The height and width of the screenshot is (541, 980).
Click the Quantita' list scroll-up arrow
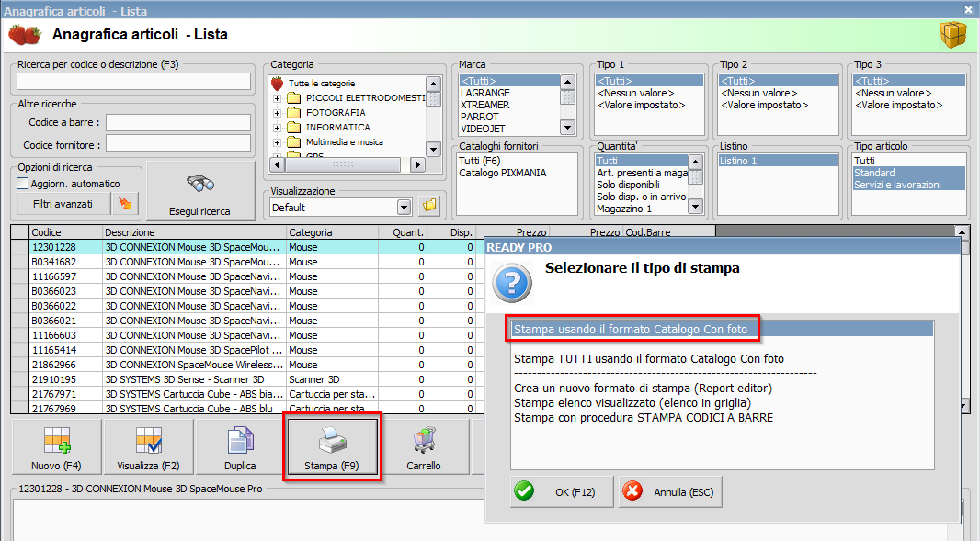pos(695,161)
